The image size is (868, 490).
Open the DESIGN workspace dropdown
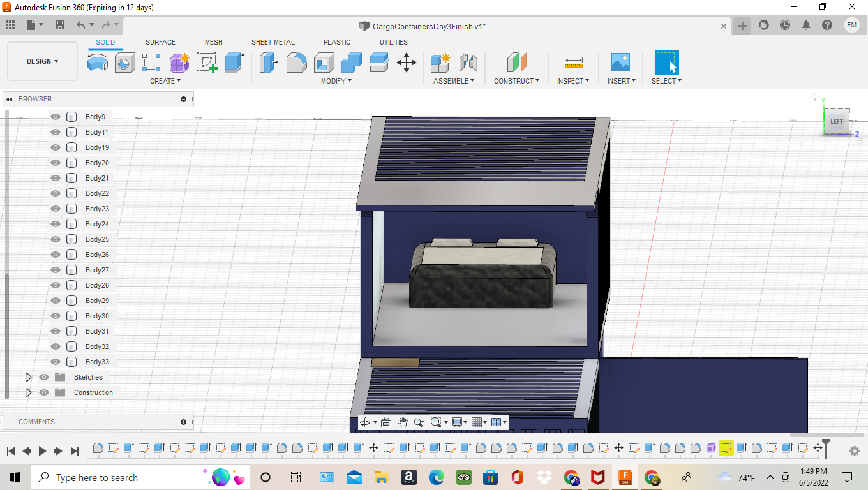pyautogui.click(x=42, y=61)
